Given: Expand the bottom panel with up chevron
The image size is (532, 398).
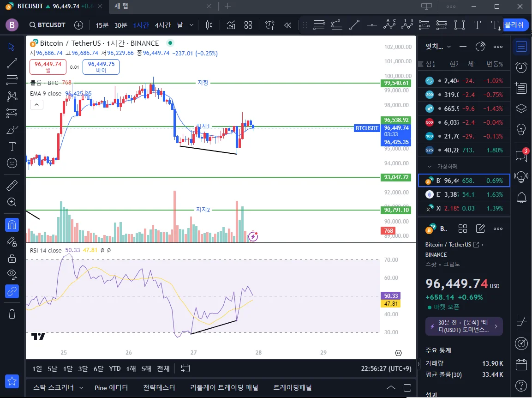Looking at the screenshot, I should 391,387.
